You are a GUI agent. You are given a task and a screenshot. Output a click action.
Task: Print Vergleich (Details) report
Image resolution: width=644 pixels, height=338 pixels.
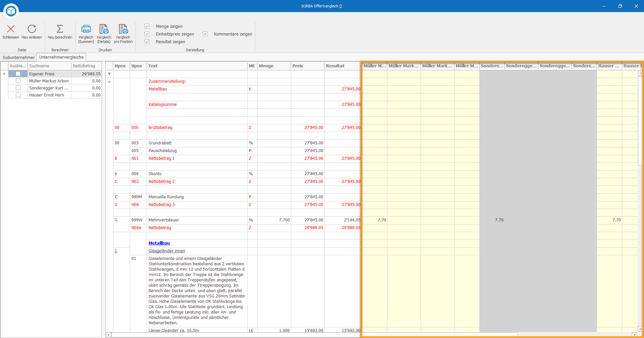coord(104,29)
